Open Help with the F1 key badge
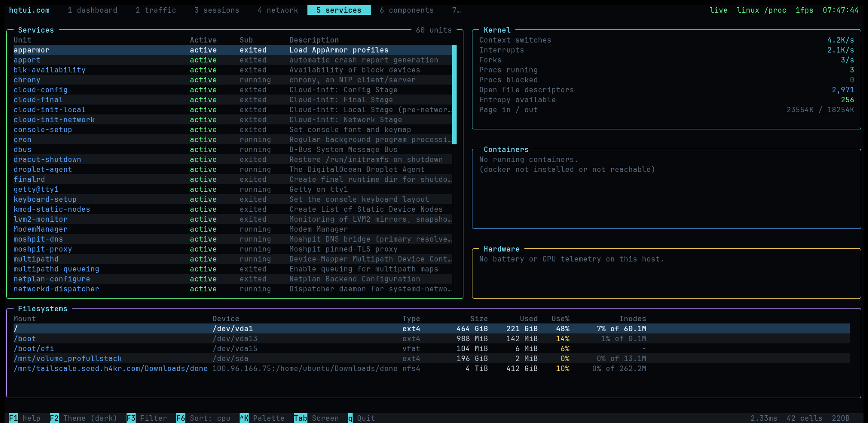 pos(14,418)
